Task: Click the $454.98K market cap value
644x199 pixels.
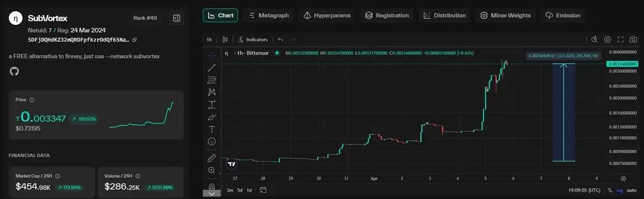Action: click(x=33, y=187)
